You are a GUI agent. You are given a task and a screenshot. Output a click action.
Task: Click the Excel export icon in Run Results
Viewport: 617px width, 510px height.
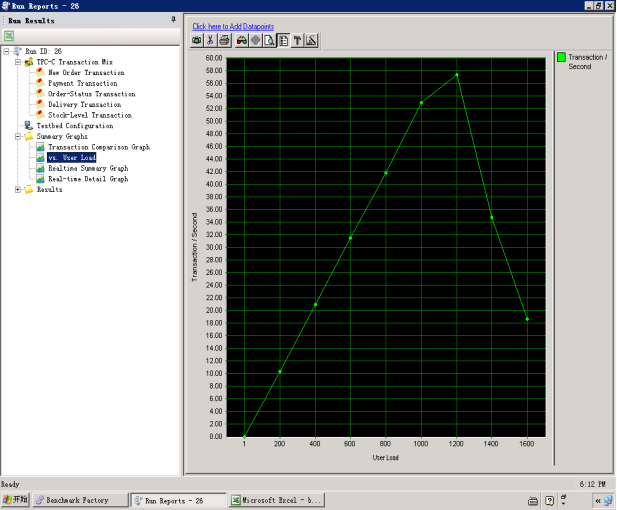9,36
